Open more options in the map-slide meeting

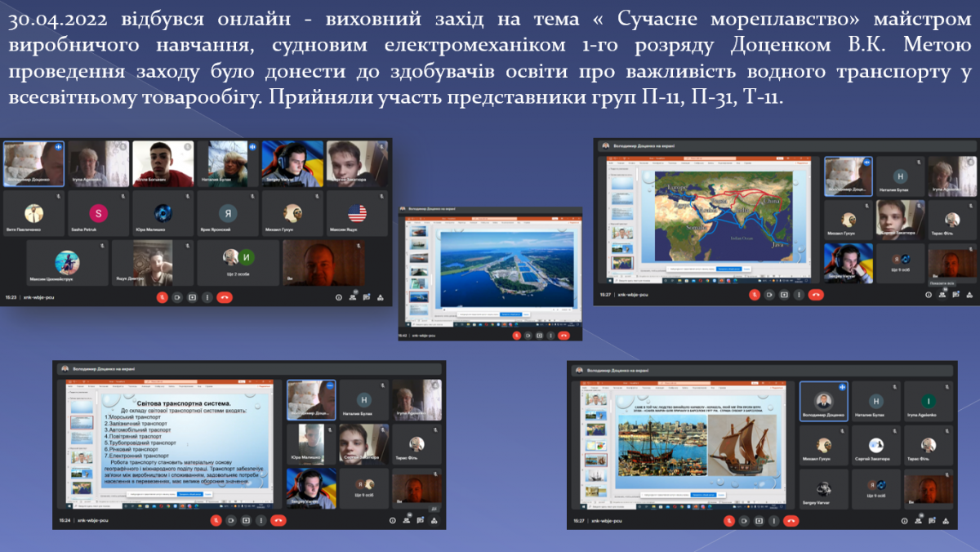coord(797,294)
